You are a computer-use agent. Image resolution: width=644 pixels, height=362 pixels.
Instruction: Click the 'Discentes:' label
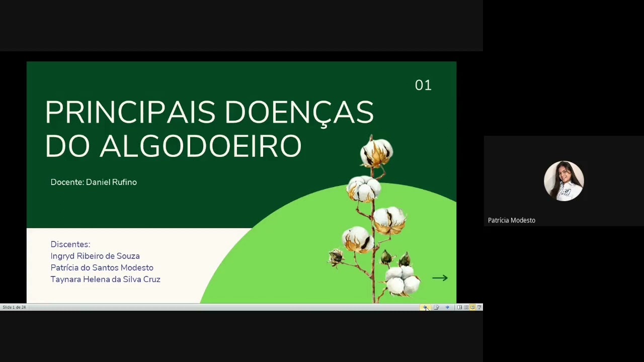point(70,244)
